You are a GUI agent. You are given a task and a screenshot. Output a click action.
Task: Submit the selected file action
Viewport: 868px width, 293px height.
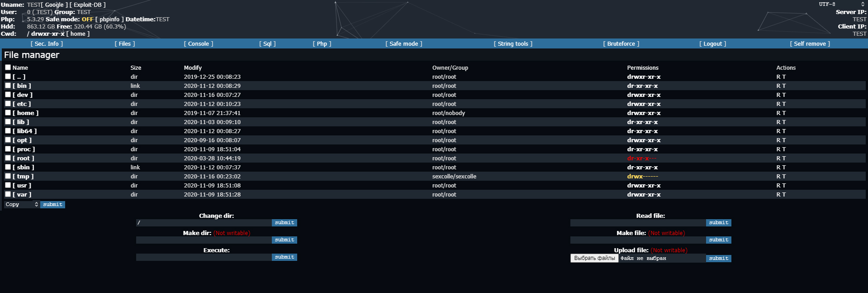point(52,205)
